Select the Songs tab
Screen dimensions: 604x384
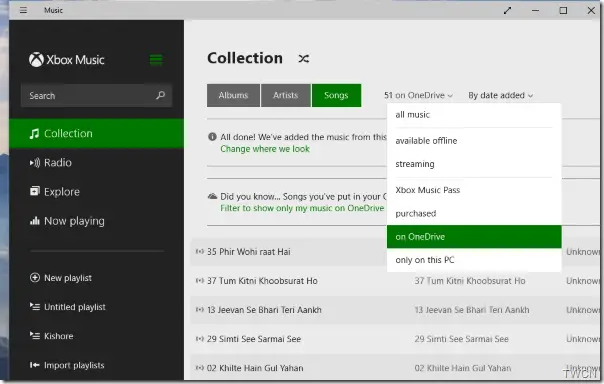click(x=336, y=95)
